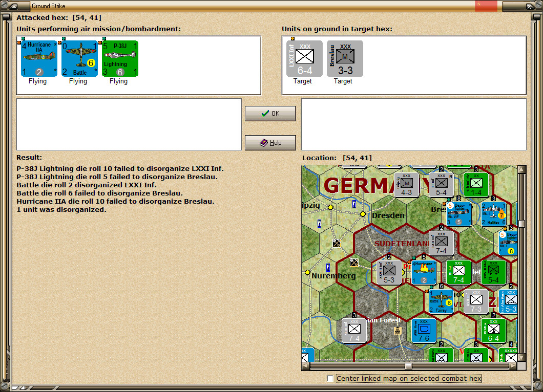
Task: Click the grey 4-3 mechanized unit on map
Action: click(406, 185)
